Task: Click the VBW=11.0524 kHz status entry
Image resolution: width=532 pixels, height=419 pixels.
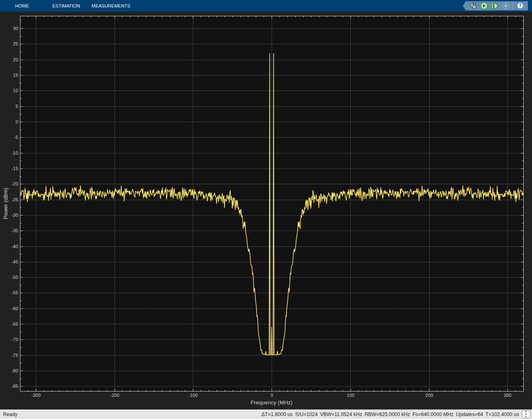Action: [341, 414]
